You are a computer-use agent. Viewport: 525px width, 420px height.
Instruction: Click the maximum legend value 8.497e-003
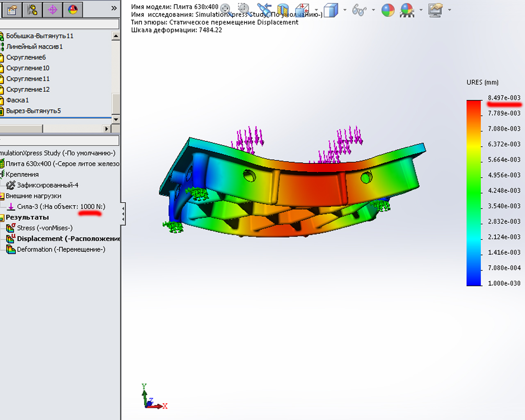click(x=504, y=98)
